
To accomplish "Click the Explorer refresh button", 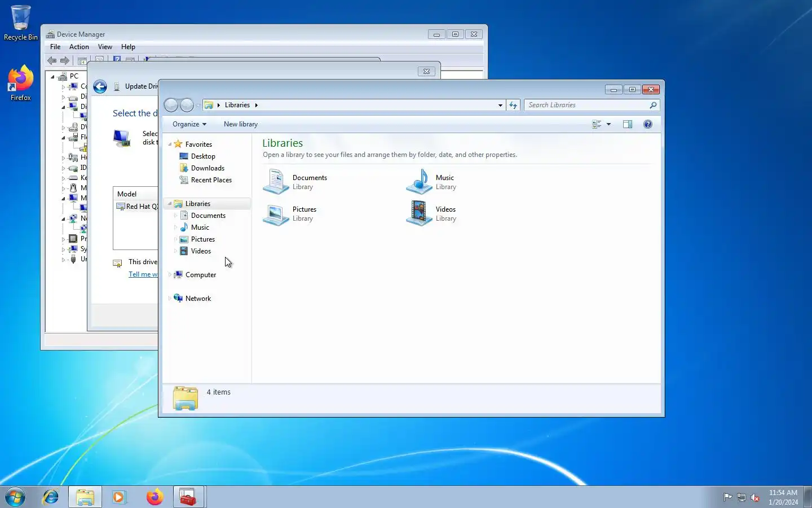I will pyautogui.click(x=513, y=105).
